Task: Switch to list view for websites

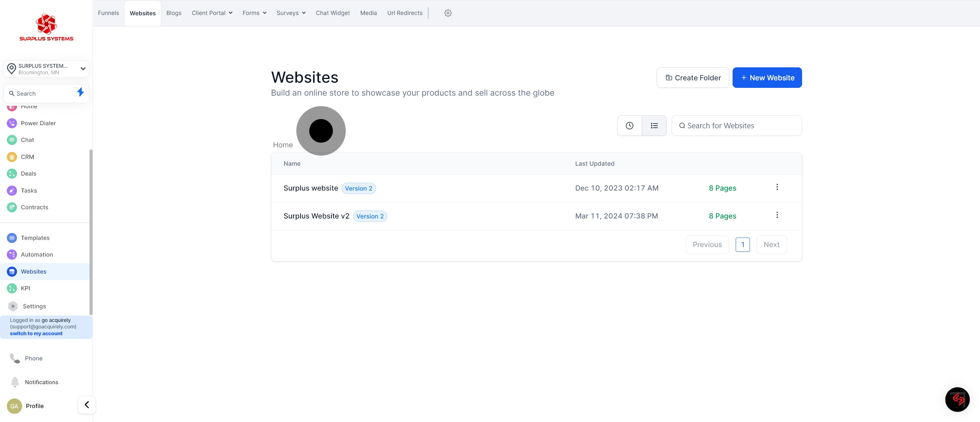Action: 654,125
